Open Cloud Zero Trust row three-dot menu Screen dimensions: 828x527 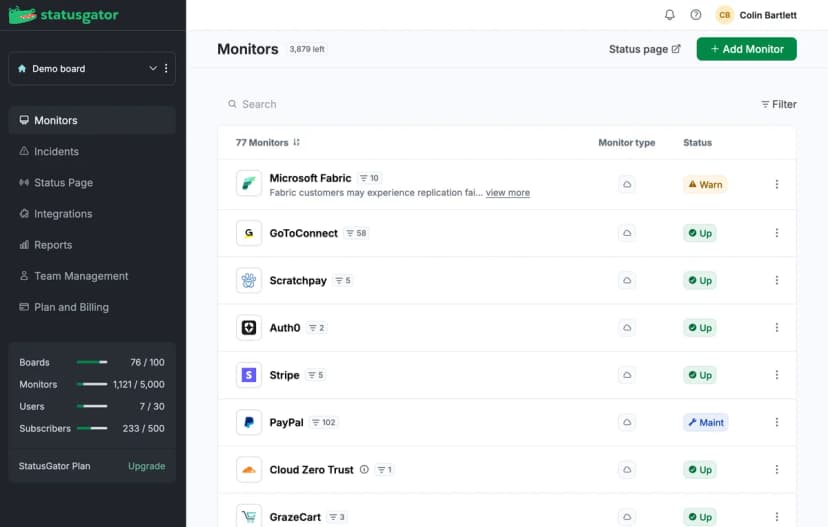point(777,469)
